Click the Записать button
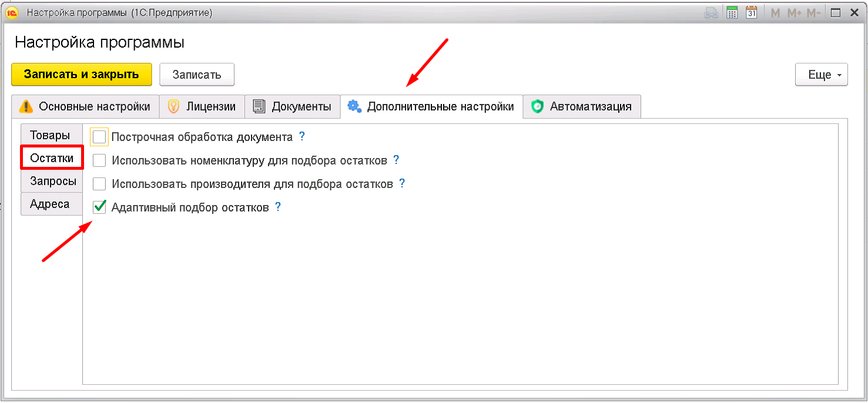Image resolution: width=868 pixels, height=403 pixels. tap(197, 75)
